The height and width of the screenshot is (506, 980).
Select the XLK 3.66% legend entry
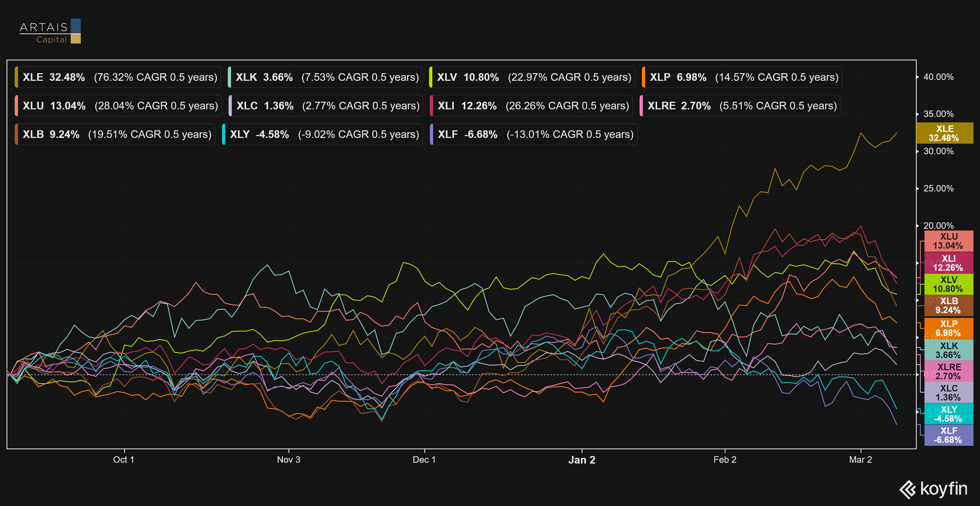click(325, 77)
